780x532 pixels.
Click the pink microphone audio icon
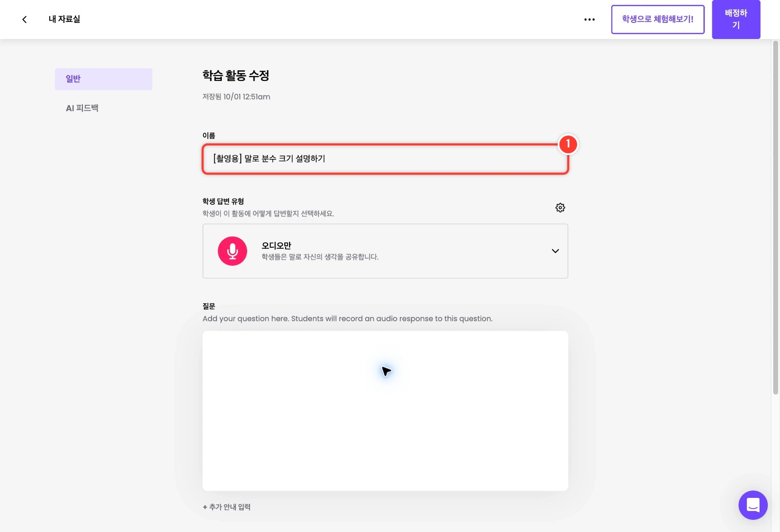pos(233,251)
